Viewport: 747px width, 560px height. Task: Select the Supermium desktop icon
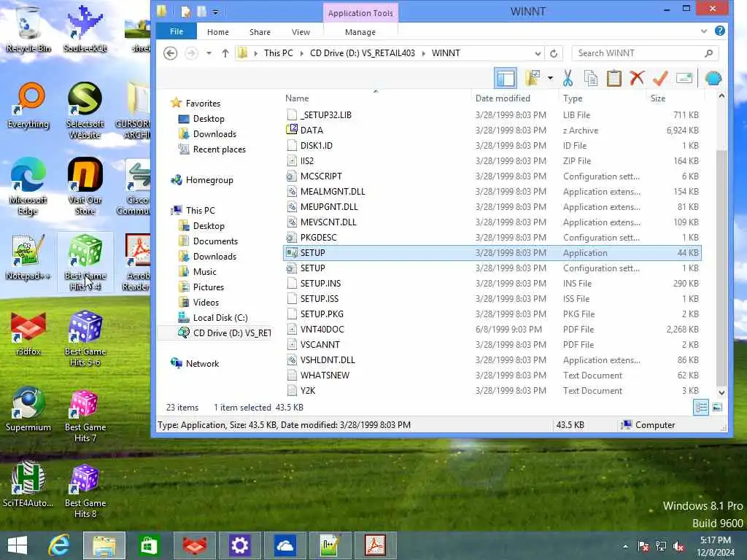coord(28,409)
